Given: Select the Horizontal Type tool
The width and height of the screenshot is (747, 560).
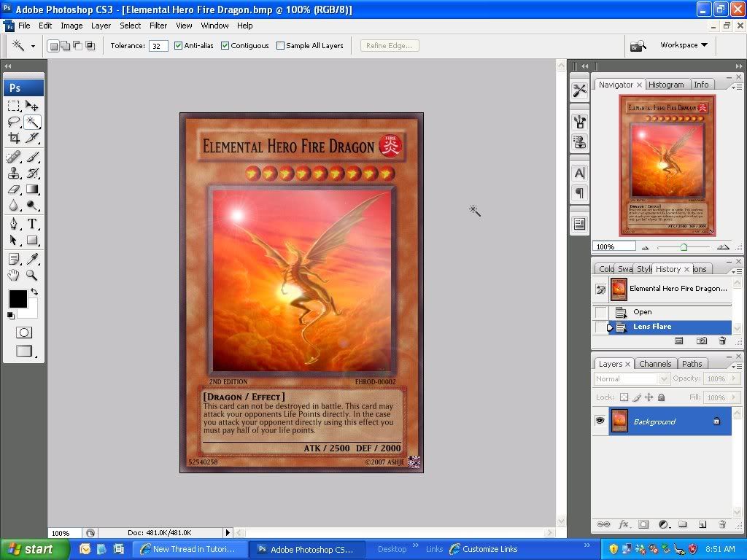Looking at the screenshot, I should pyautogui.click(x=32, y=224).
